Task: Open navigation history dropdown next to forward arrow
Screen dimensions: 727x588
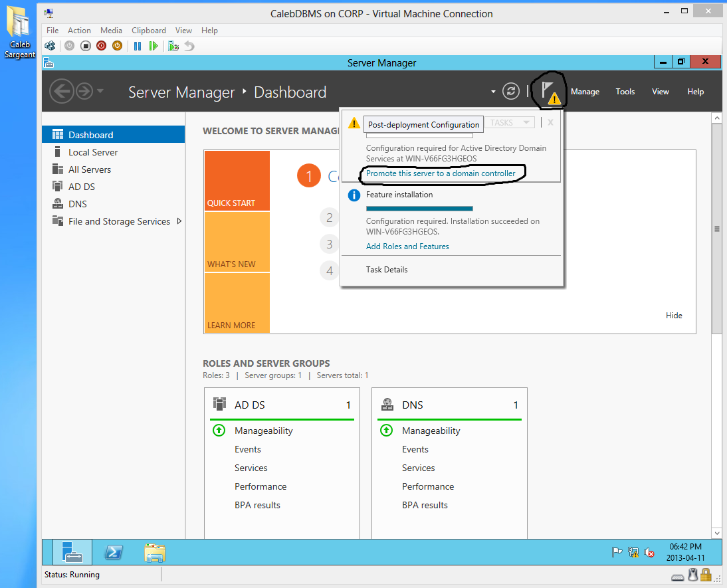Action: pos(100,91)
